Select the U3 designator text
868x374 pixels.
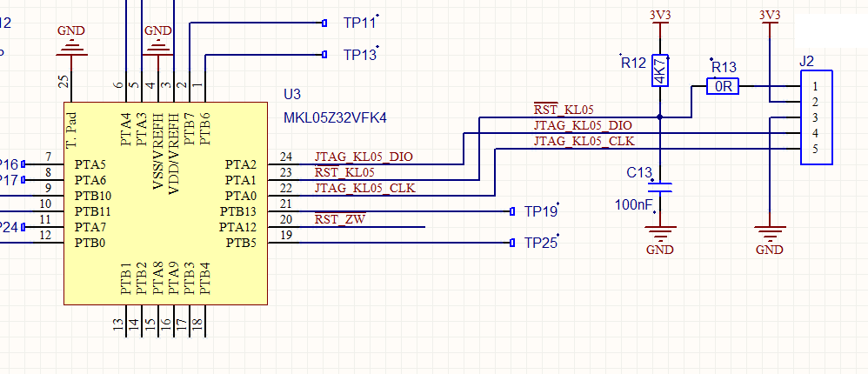click(291, 94)
